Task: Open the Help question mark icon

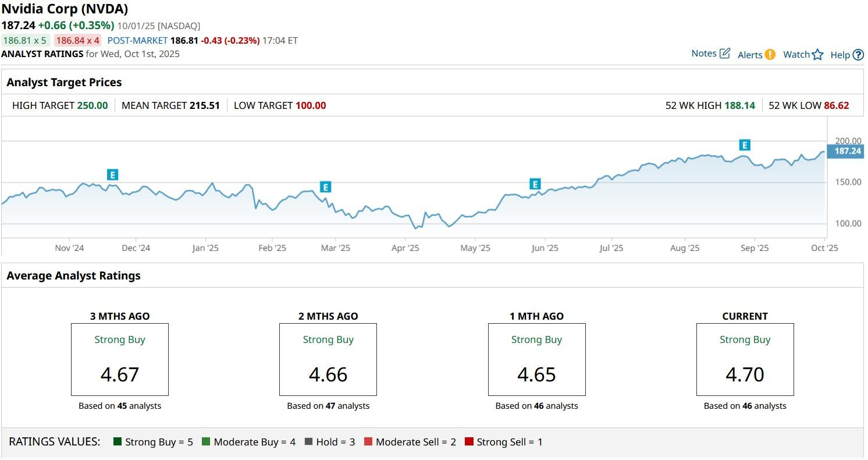Action: pos(858,55)
